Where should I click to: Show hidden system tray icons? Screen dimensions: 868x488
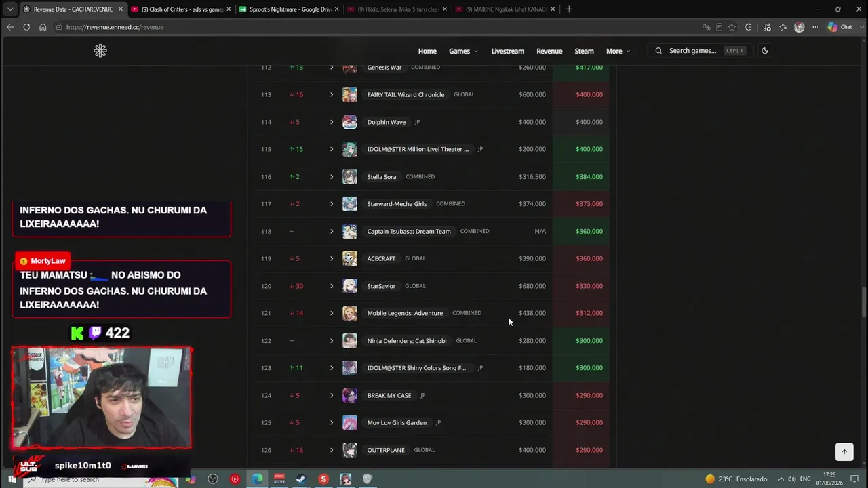pyautogui.click(x=781, y=479)
